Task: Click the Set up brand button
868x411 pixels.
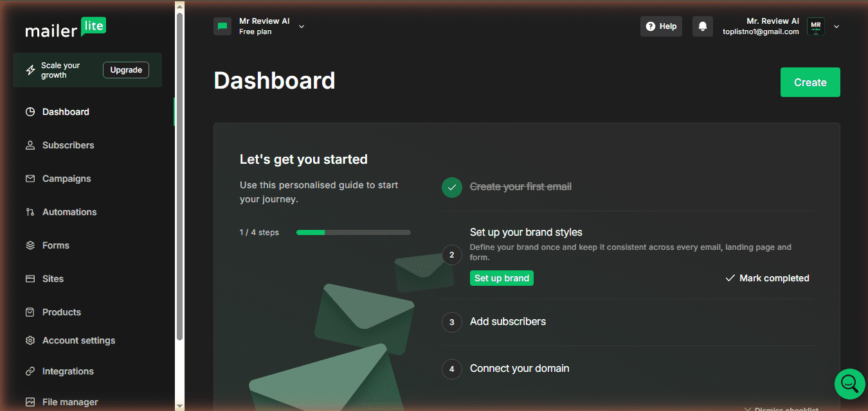Action: [502, 278]
